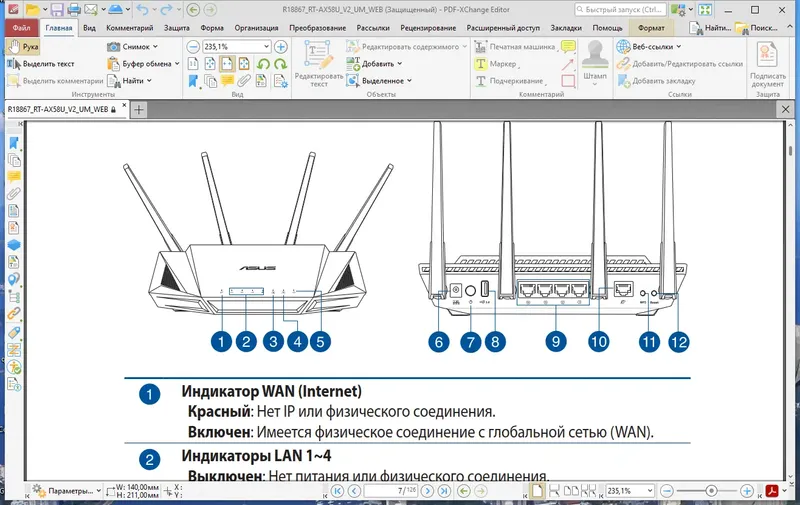Image resolution: width=800 pixels, height=505 pixels.
Task: Open the Защита ribbon tab
Action: pyautogui.click(x=177, y=28)
